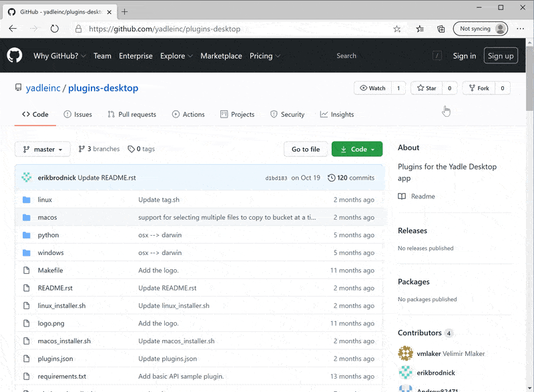Click the lock site info icon
Screen dimensions: 534x392
click(x=78, y=29)
